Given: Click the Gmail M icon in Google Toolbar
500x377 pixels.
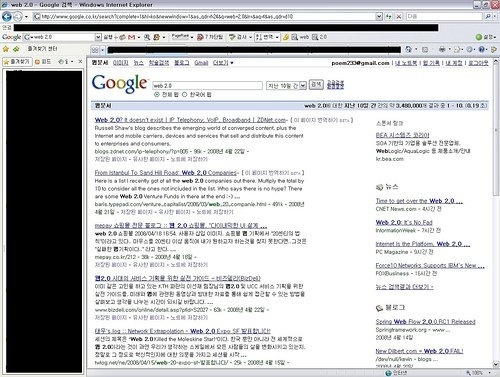Looking at the screenshot, I should point(131,37).
